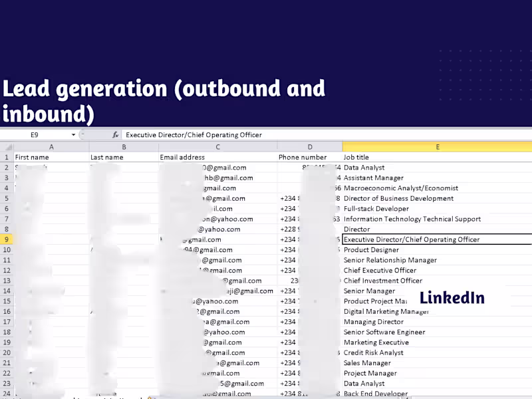Viewport: 532px width, 399px height.
Task: Click cell Project Manager
Action: pyautogui.click(x=438, y=373)
